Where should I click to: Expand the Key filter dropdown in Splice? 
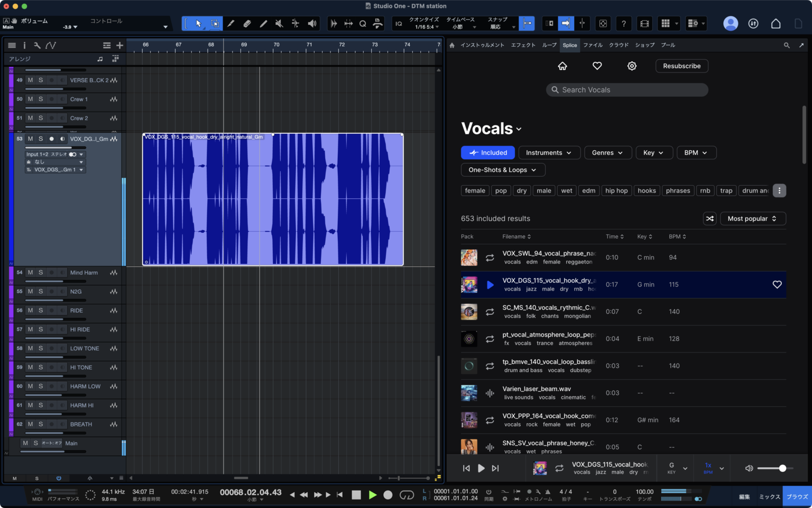click(654, 152)
